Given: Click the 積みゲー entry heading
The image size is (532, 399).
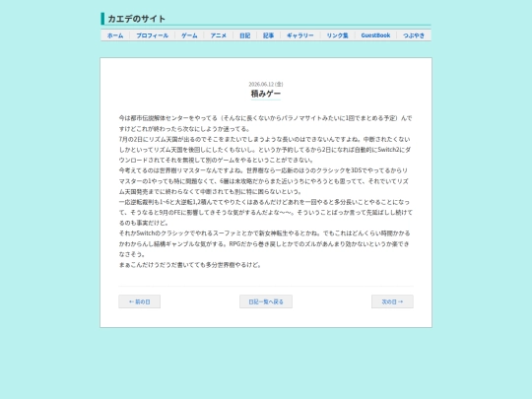Looking at the screenshot, I should pyautogui.click(x=266, y=94).
